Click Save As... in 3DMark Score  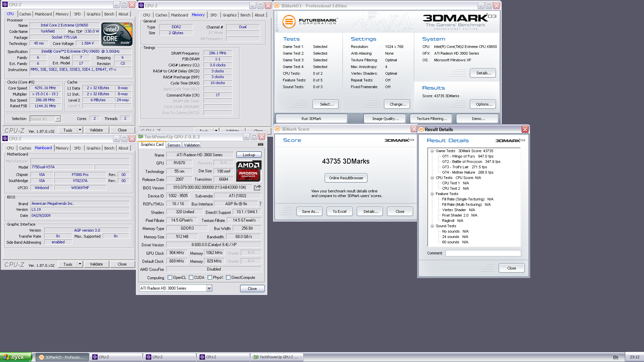tap(310, 212)
